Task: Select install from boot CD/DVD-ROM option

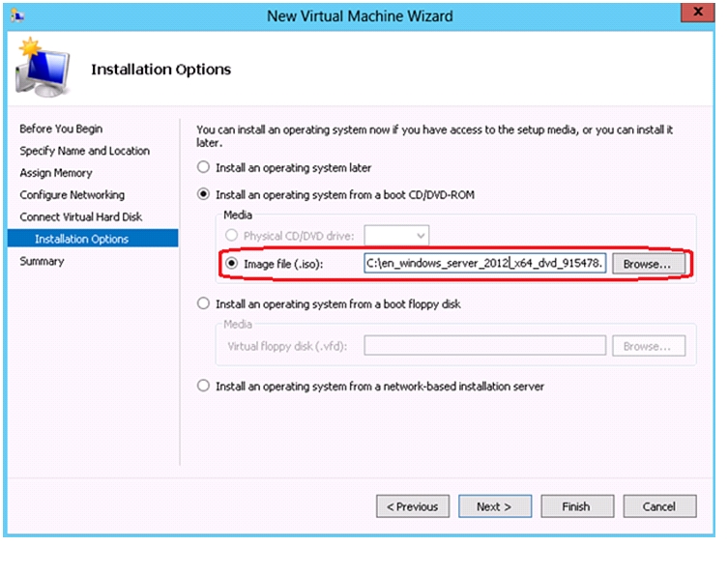Action: tap(203, 194)
